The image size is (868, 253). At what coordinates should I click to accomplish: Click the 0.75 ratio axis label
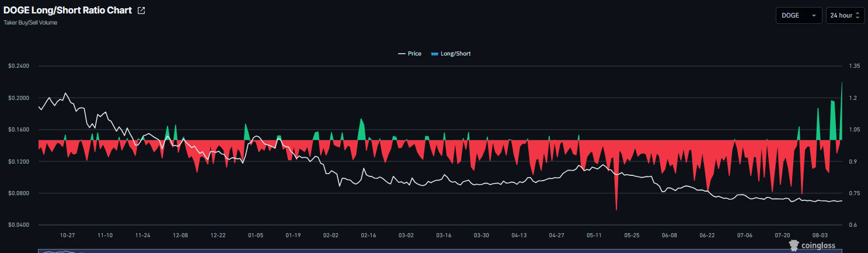click(x=854, y=193)
